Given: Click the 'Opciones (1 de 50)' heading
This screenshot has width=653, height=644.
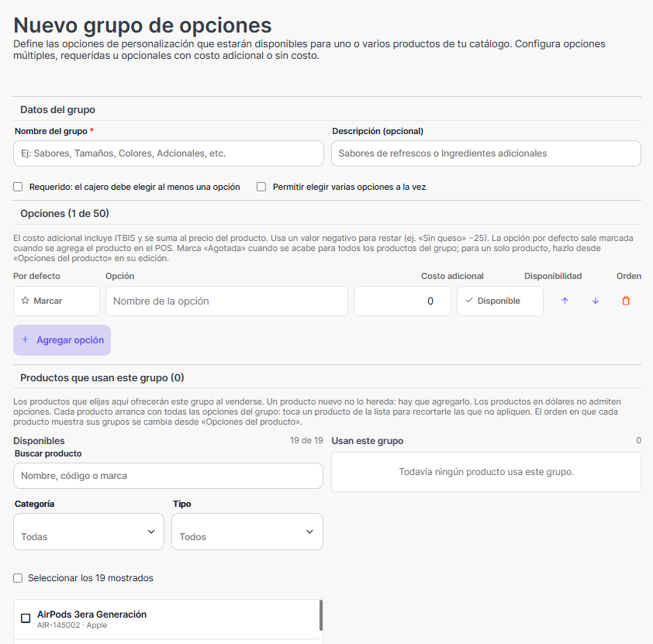Looking at the screenshot, I should click(x=64, y=213).
